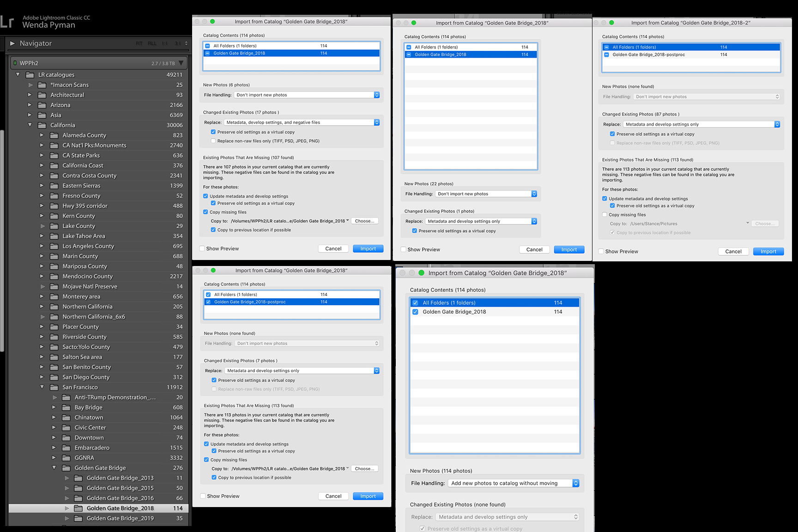Collapse the Navigator panel

click(12, 43)
